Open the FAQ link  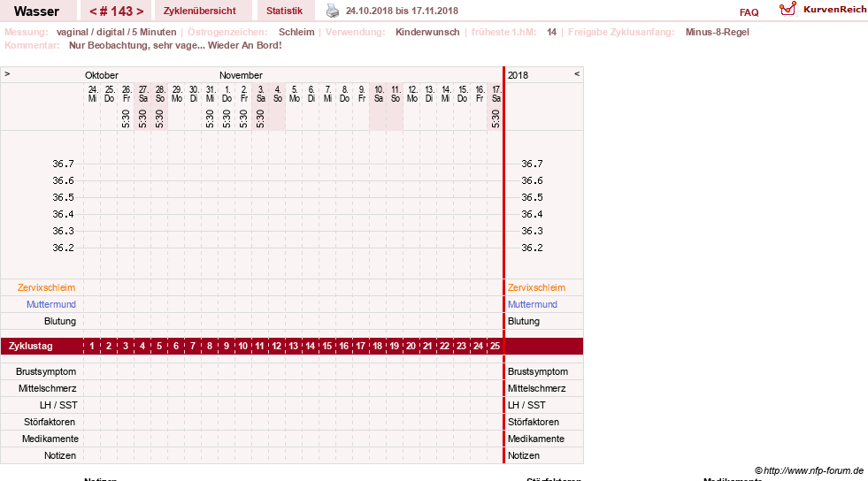click(749, 12)
